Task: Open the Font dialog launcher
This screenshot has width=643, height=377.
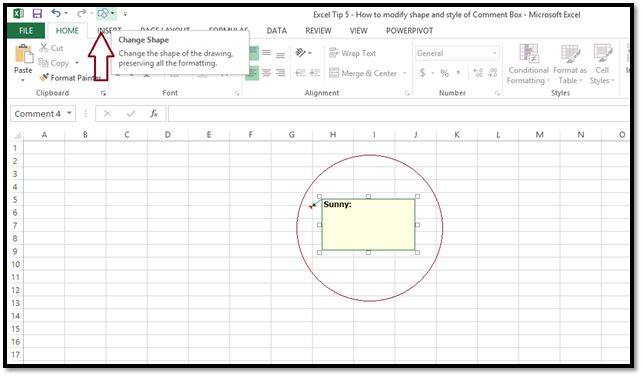Action: coord(237,94)
